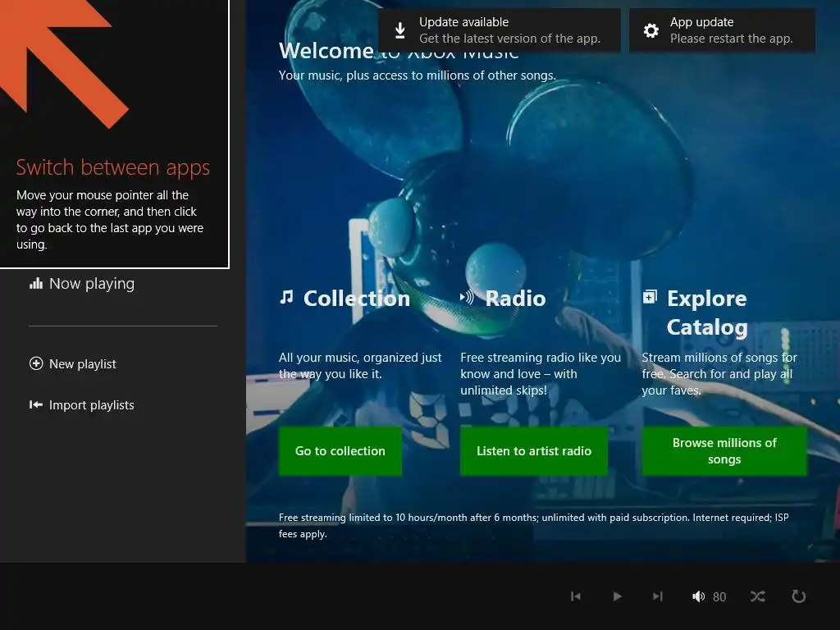
Task: Open the Update available notification
Action: 500,30
